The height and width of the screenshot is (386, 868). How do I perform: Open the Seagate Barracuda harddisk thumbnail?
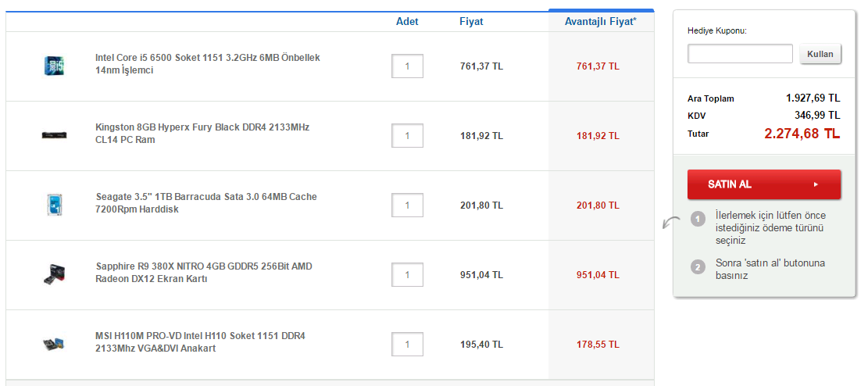coord(54,205)
